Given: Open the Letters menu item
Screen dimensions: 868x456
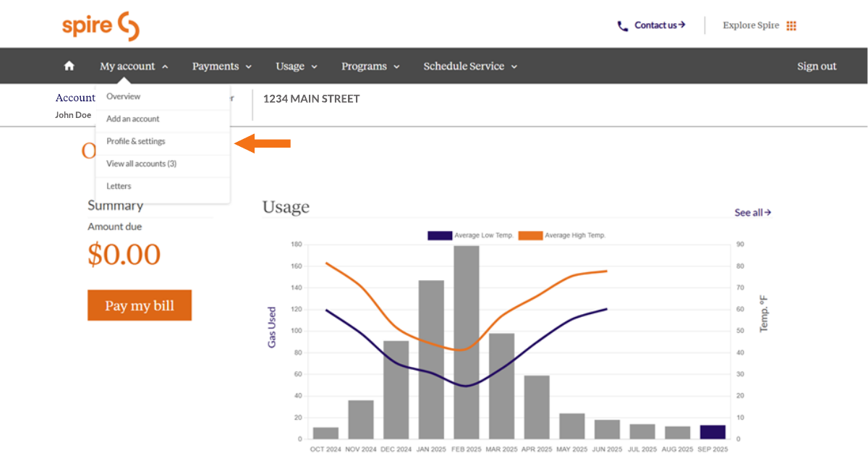Looking at the screenshot, I should 119,186.
